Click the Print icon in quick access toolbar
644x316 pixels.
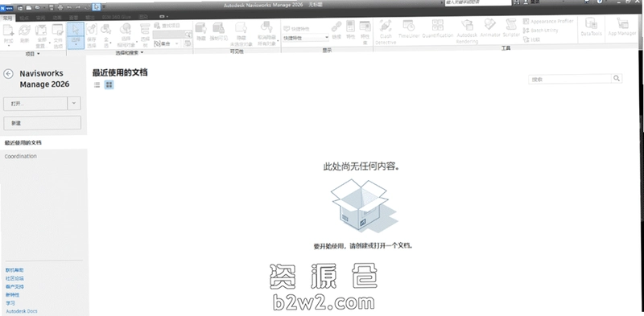[60, 7]
